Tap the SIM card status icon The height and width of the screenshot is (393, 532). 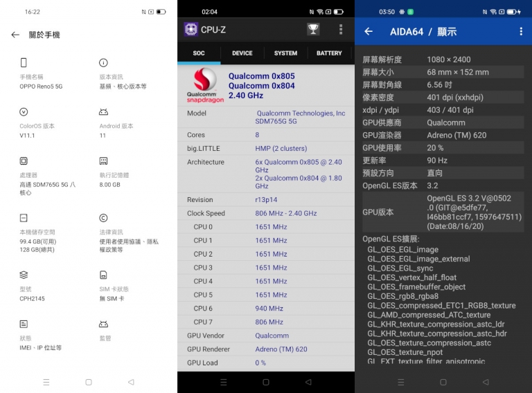coord(103,275)
